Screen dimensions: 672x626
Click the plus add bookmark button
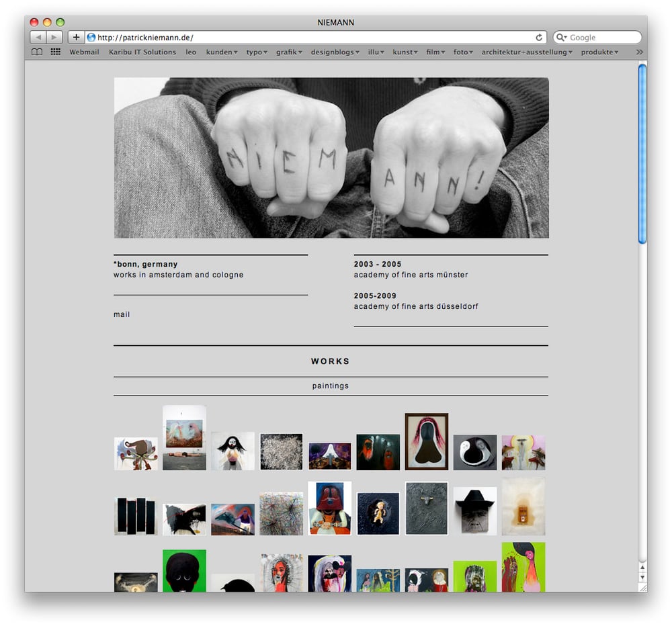tap(76, 37)
